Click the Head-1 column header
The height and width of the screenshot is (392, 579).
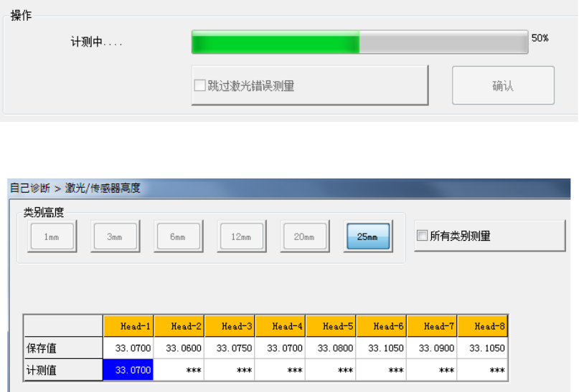128,326
